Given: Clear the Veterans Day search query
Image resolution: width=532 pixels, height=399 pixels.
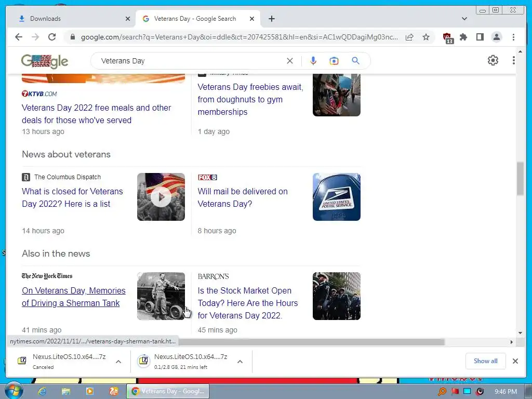Looking at the screenshot, I should [x=290, y=61].
